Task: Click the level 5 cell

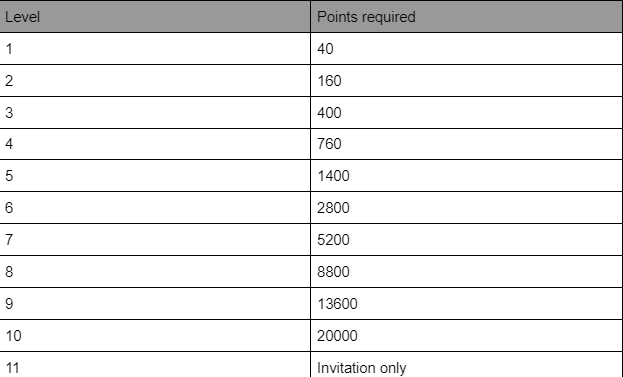Action: coord(155,176)
